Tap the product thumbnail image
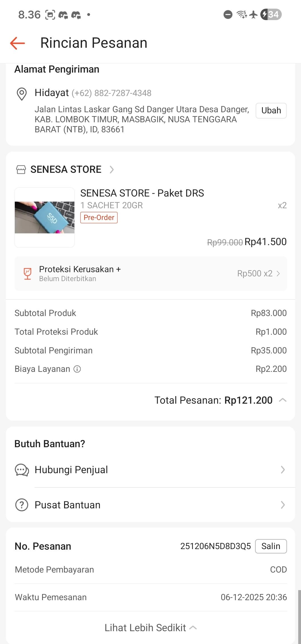301x644 pixels. [45, 217]
